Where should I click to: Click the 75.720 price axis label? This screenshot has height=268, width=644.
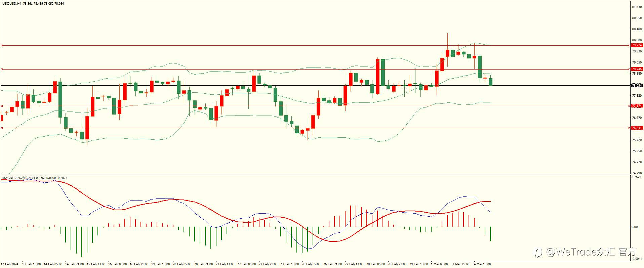click(x=637, y=140)
